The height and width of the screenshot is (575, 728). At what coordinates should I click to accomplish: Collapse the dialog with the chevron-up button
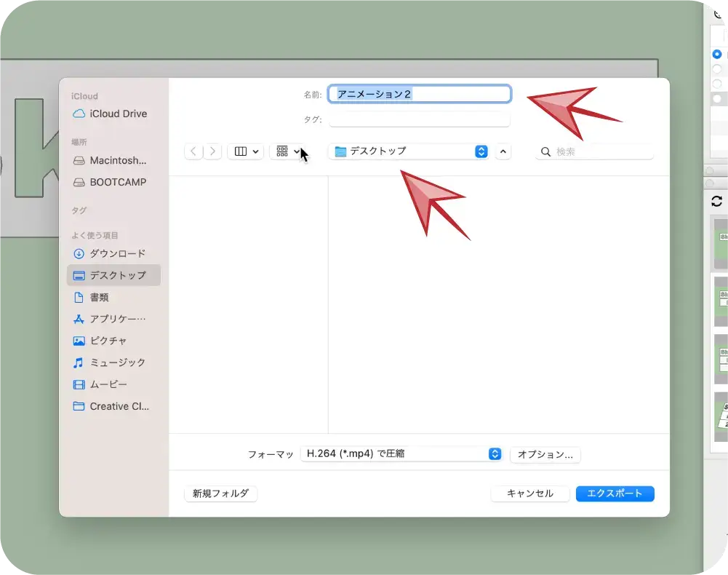point(503,151)
